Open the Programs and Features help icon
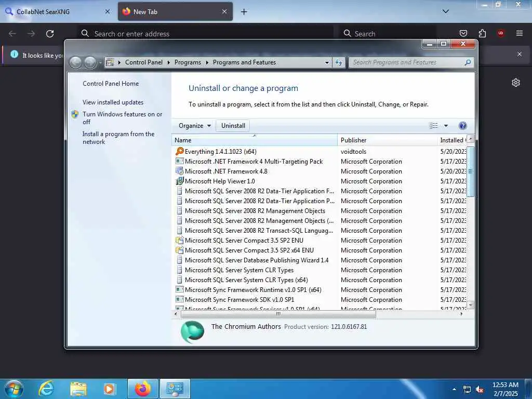532x399 pixels. coord(462,126)
